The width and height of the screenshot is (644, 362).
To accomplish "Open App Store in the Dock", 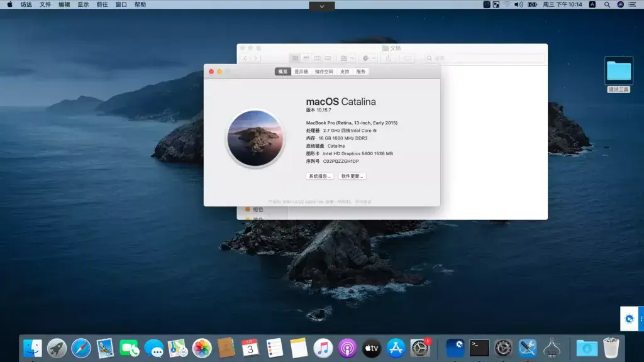I will (x=396, y=348).
